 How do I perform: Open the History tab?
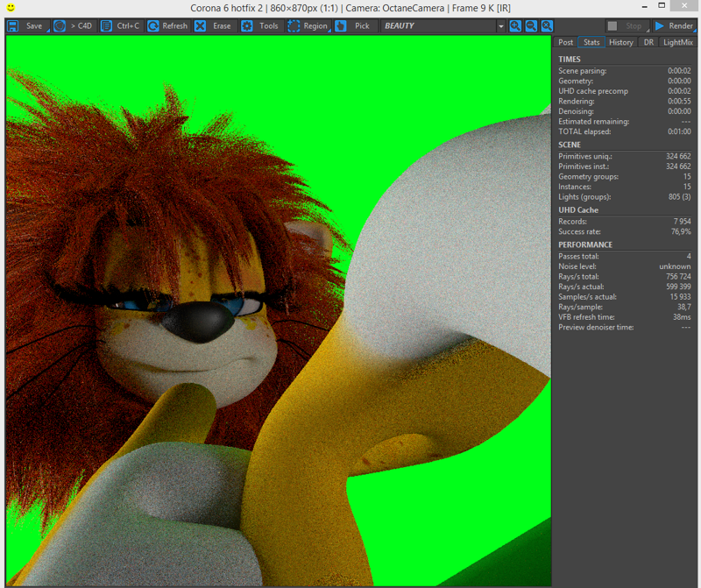pos(621,42)
